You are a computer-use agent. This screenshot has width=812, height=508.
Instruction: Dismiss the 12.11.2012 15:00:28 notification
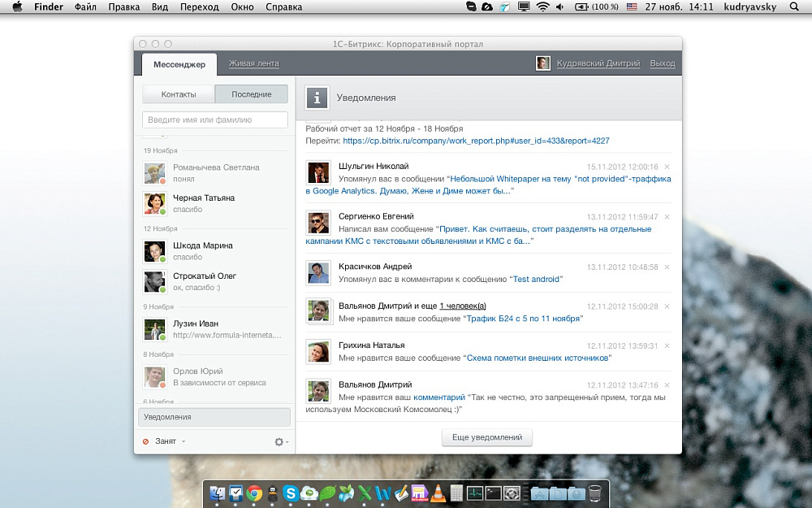[x=667, y=306]
